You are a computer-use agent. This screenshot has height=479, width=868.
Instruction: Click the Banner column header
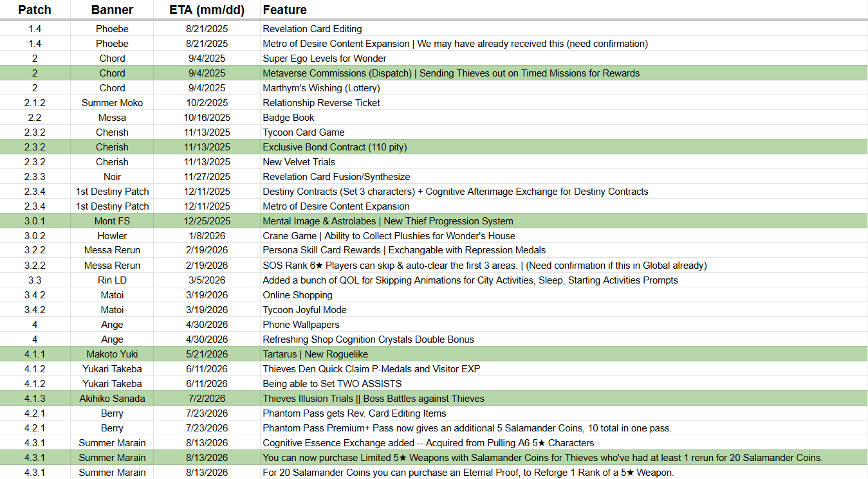point(112,10)
